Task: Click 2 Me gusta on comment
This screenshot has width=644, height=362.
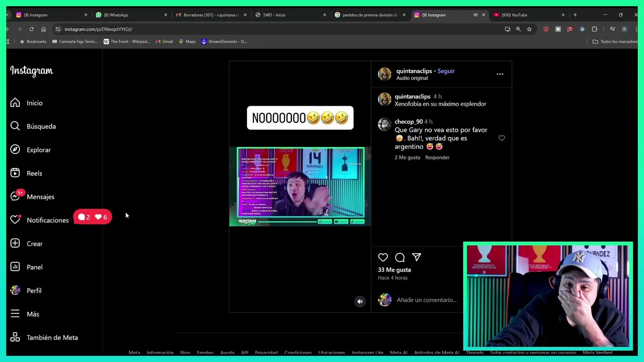Action: coord(407,157)
